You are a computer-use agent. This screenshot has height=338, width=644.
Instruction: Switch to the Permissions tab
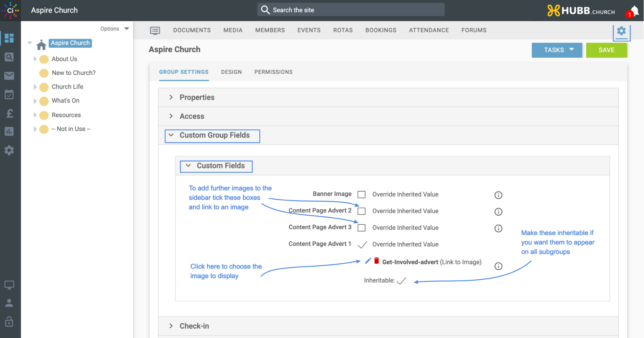[x=274, y=72]
